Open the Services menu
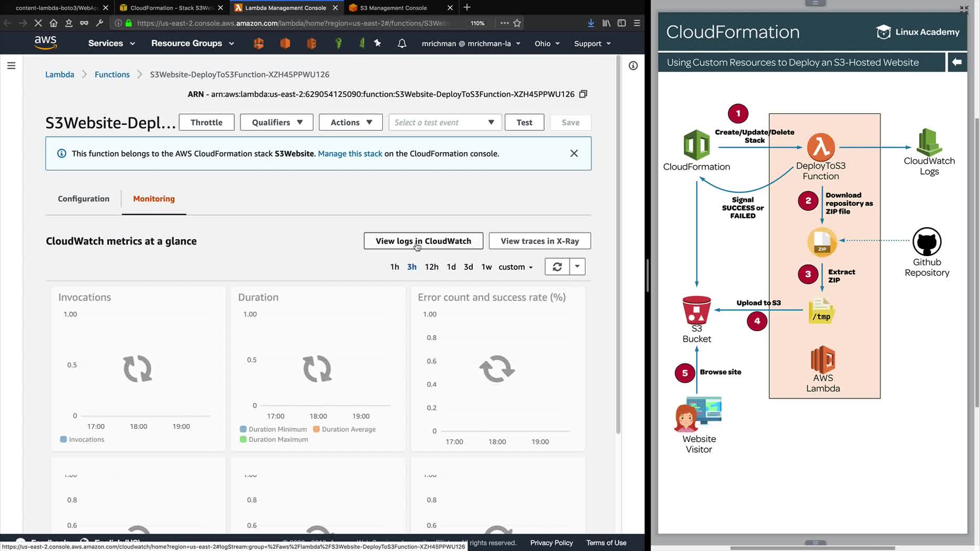 111,43
